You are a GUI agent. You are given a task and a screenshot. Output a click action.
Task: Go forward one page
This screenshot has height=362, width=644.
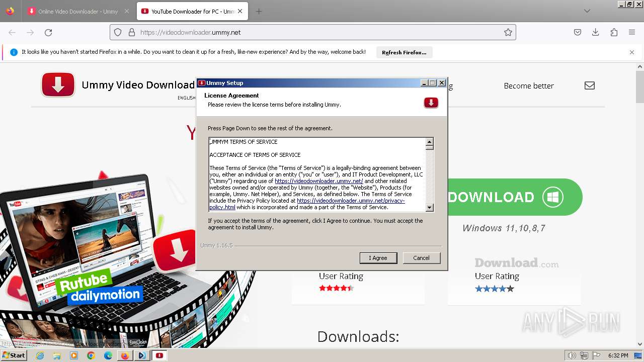(30, 32)
